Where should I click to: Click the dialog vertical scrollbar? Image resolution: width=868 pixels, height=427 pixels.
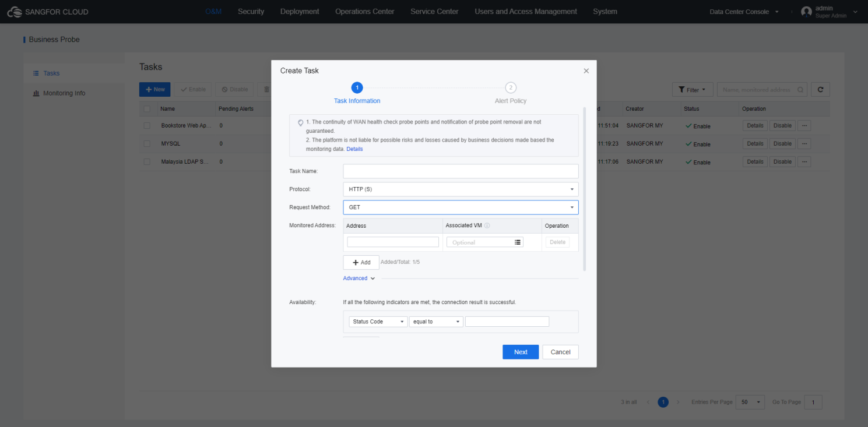tap(584, 189)
